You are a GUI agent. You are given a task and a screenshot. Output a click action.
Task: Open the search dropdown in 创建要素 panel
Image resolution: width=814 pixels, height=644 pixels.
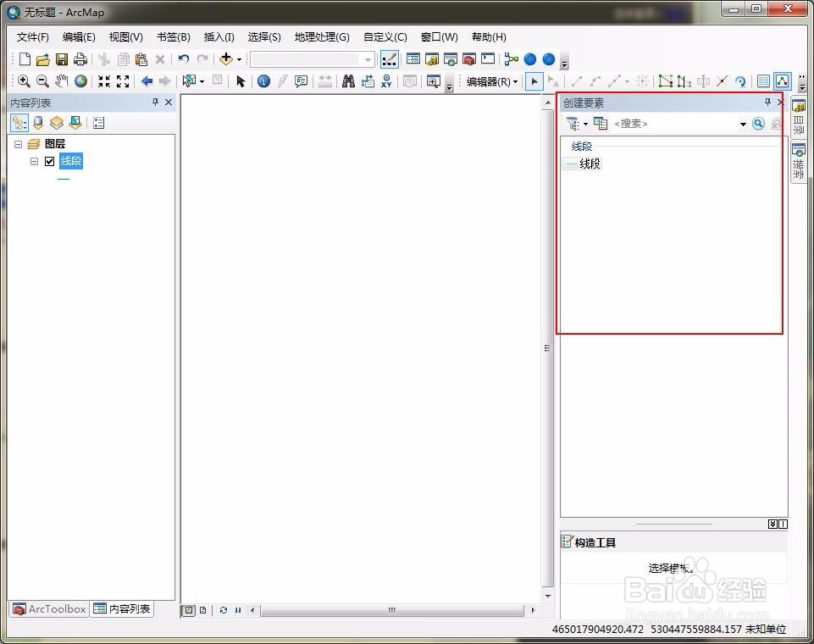[743, 123]
